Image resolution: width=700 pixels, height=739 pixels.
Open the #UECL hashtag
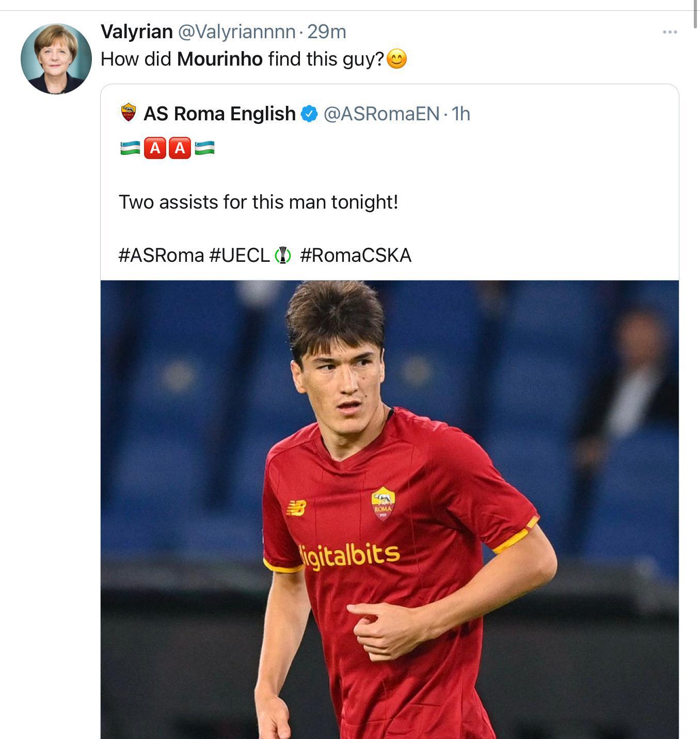tap(240, 255)
